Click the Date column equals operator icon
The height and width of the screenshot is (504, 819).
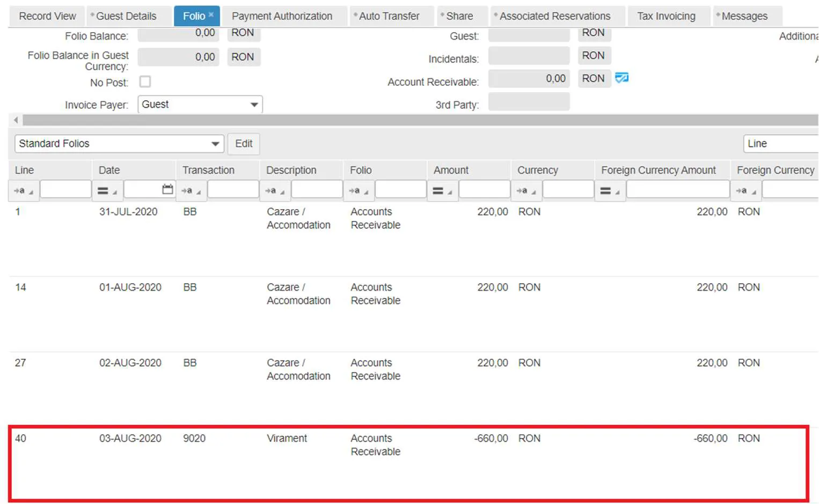[x=107, y=190]
